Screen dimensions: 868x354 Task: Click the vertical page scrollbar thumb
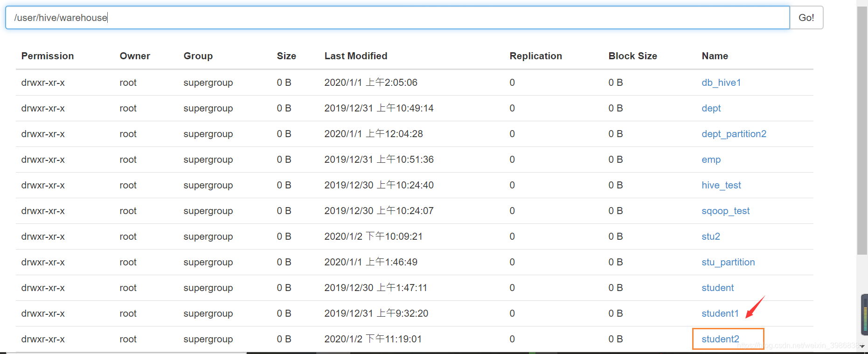(x=862, y=131)
